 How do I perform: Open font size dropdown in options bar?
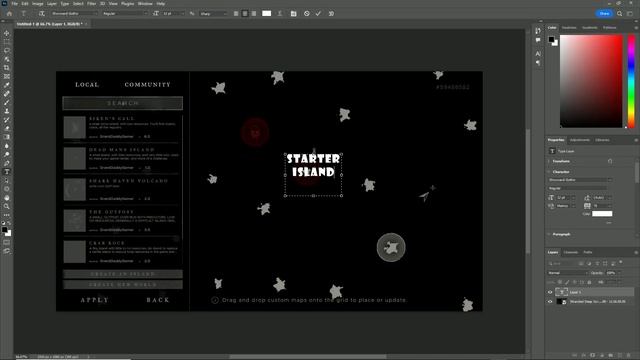click(182, 13)
